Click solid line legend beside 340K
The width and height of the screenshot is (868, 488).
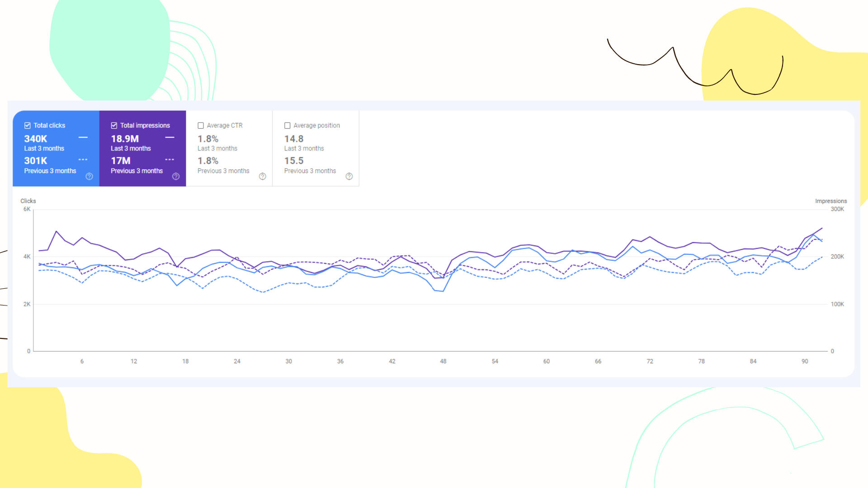83,137
